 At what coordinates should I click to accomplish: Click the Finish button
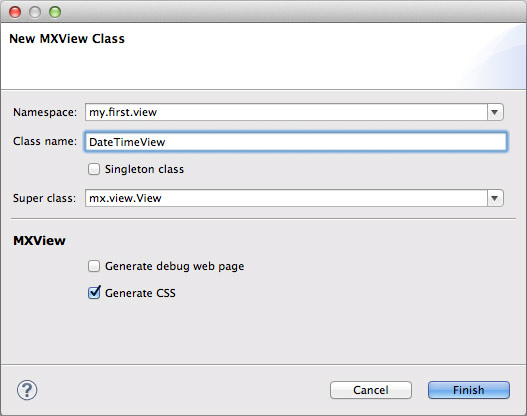click(x=469, y=390)
